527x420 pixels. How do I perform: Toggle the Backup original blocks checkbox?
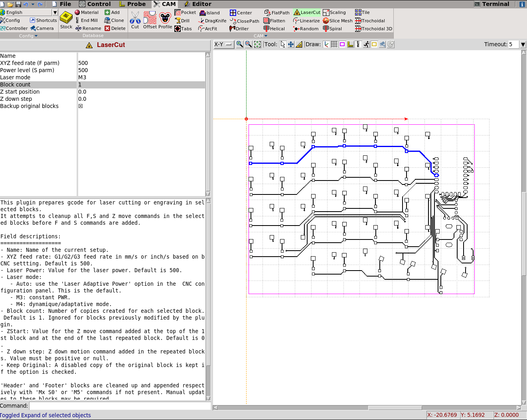click(x=81, y=106)
